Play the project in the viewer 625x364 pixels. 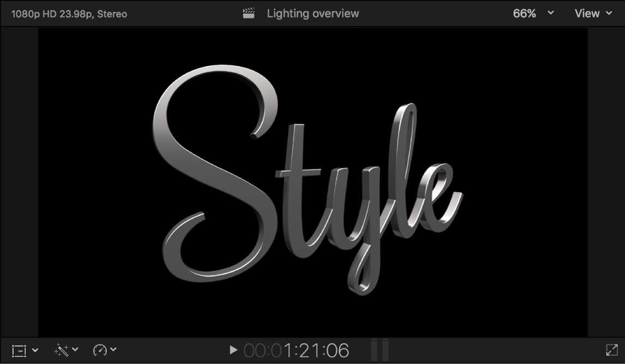pyautogui.click(x=233, y=350)
